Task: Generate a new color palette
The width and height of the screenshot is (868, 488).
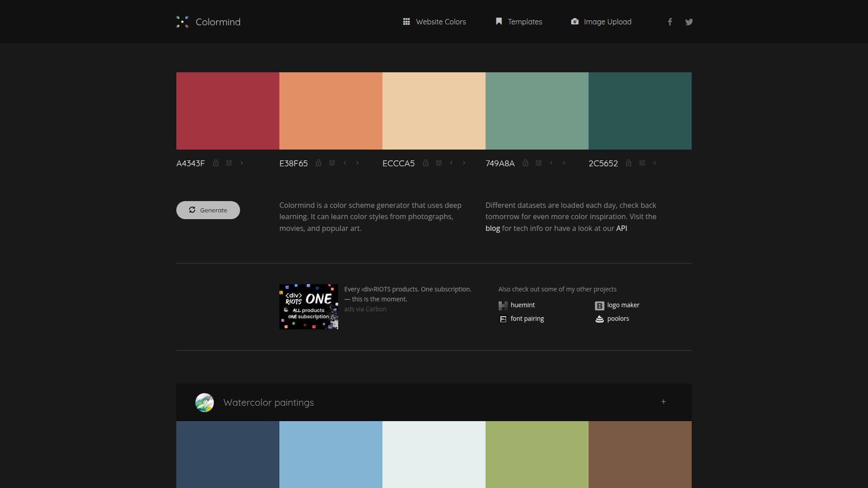Action: (208, 210)
